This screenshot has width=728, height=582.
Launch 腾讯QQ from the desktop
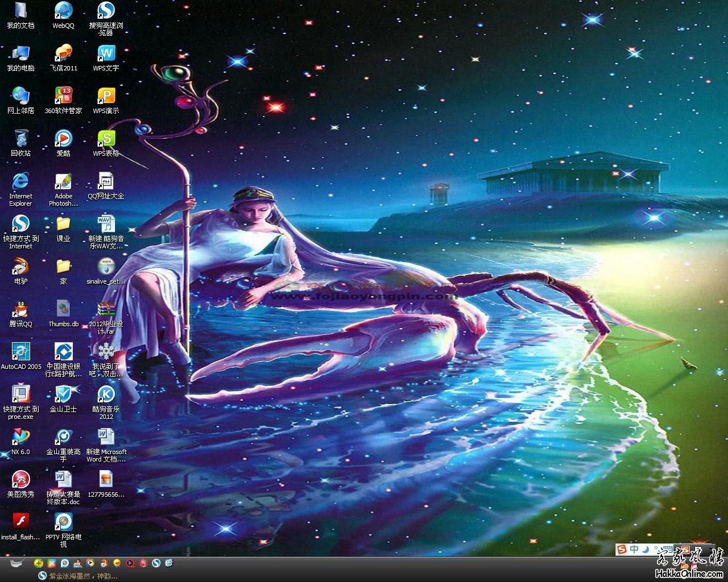click(x=20, y=314)
